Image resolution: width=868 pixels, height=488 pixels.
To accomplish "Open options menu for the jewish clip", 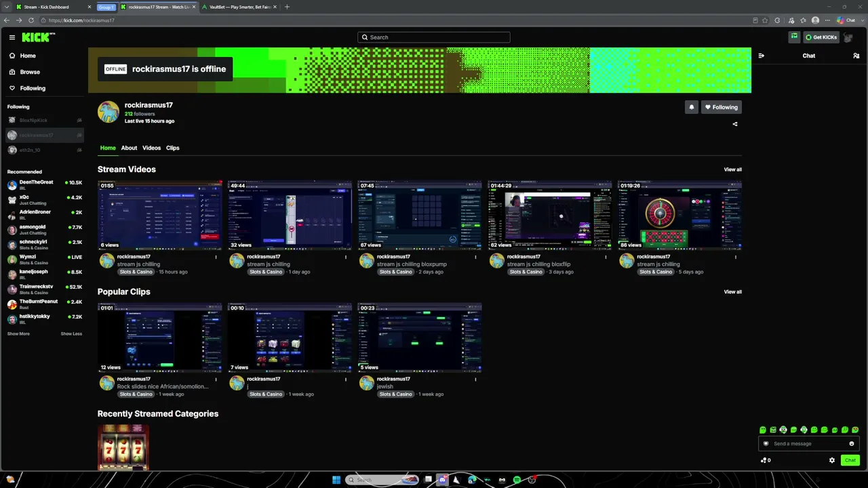I will [x=476, y=379].
